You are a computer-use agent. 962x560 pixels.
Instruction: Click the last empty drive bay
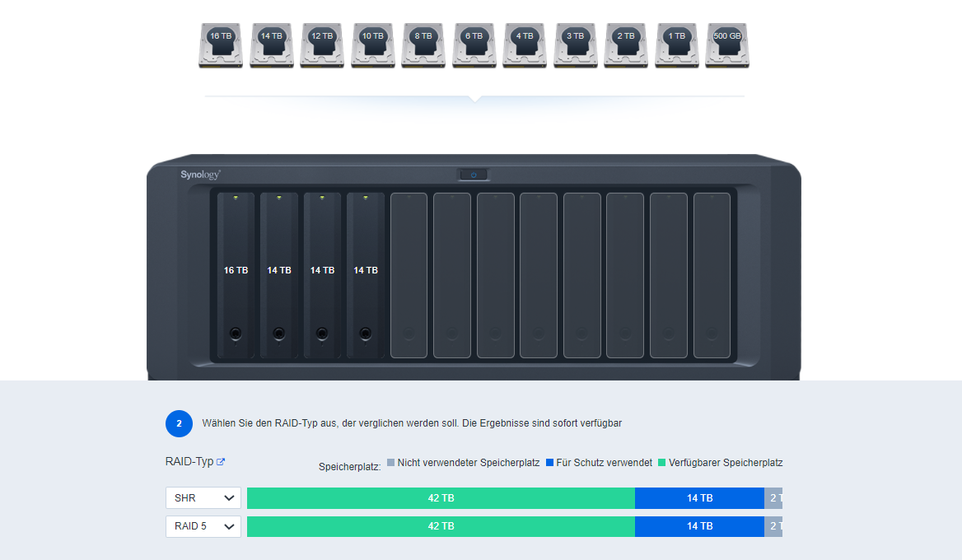[x=712, y=275]
